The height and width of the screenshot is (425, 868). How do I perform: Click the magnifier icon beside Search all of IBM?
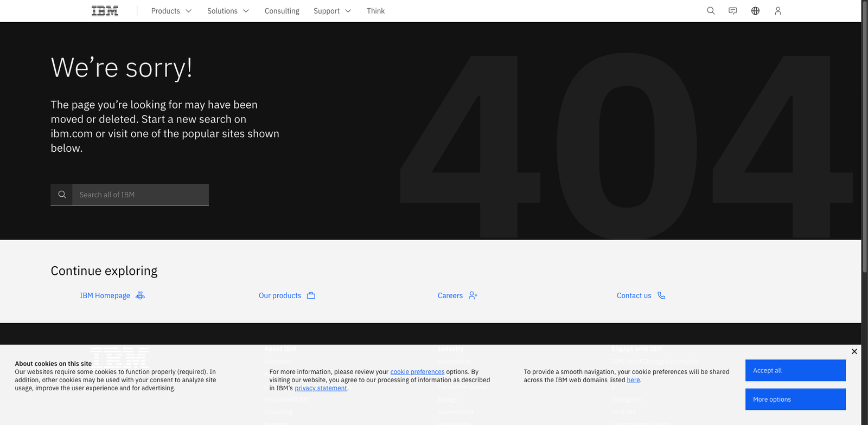click(x=62, y=195)
